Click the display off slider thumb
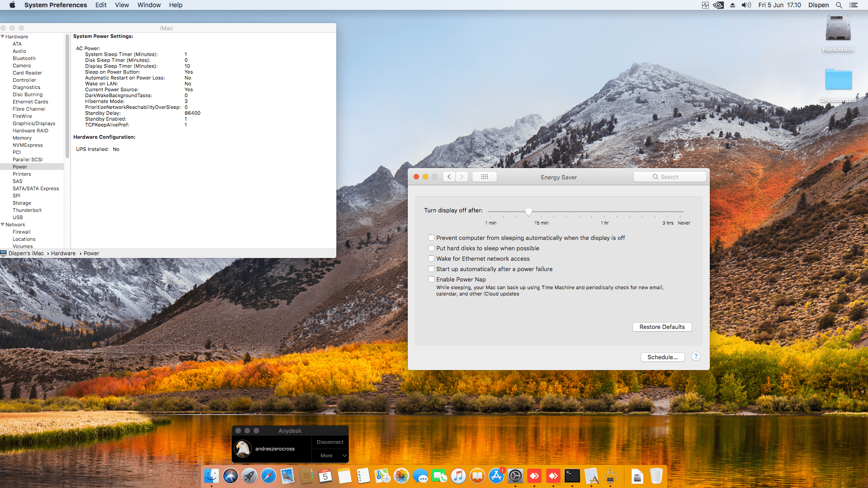The height and width of the screenshot is (488, 868). click(528, 211)
